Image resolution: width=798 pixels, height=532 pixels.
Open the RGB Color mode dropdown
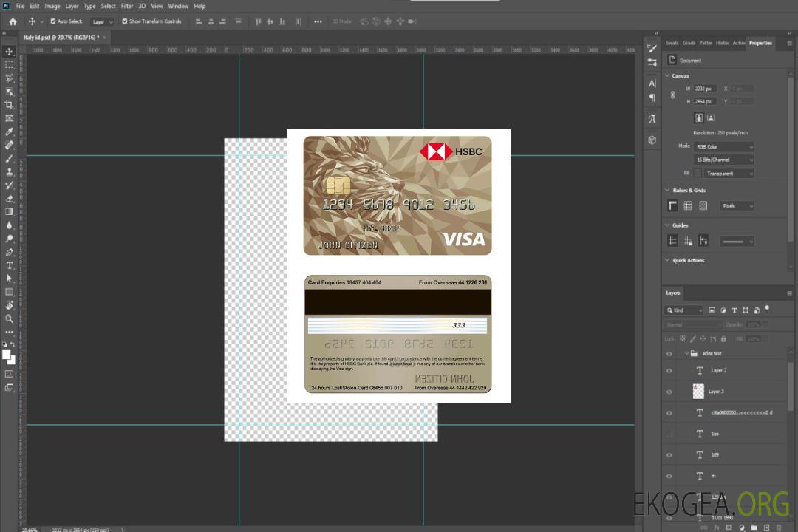(723, 146)
